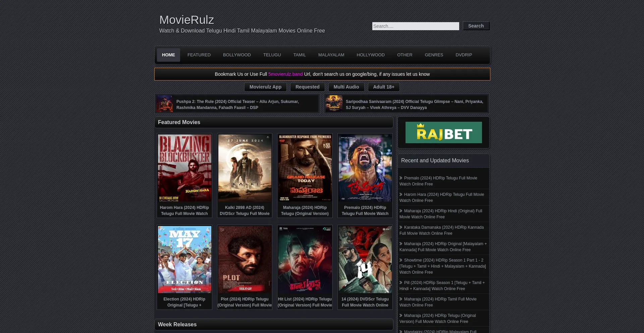
Task: Click 14 (2024) DVDScr Telugu title link
Action: tap(365, 302)
